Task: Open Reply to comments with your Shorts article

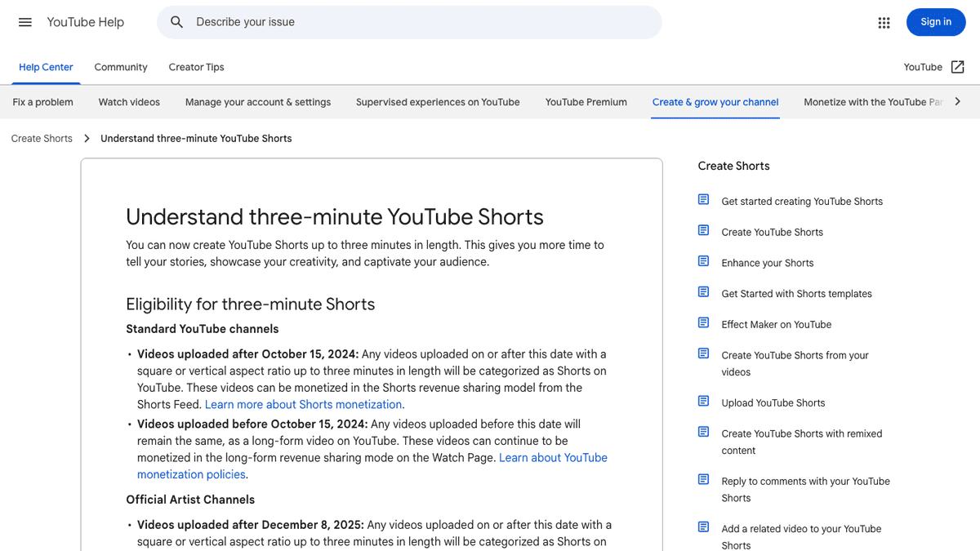Action: (x=805, y=490)
